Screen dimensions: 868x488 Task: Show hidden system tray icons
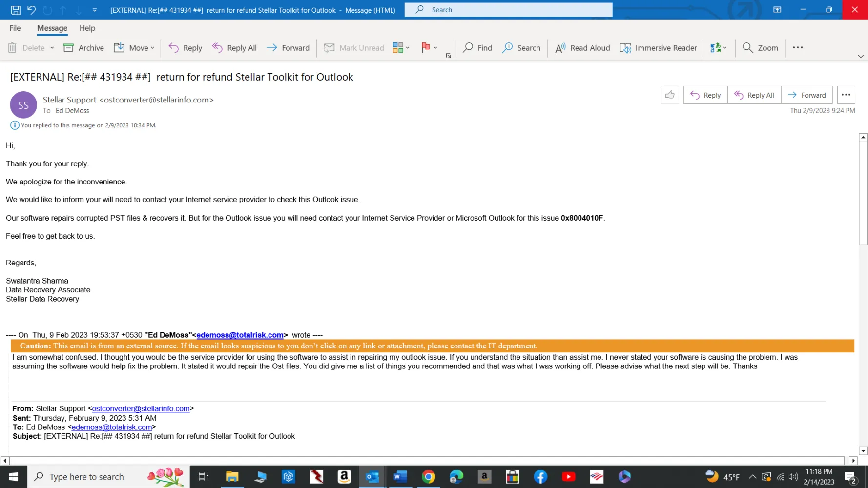(x=752, y=477)
